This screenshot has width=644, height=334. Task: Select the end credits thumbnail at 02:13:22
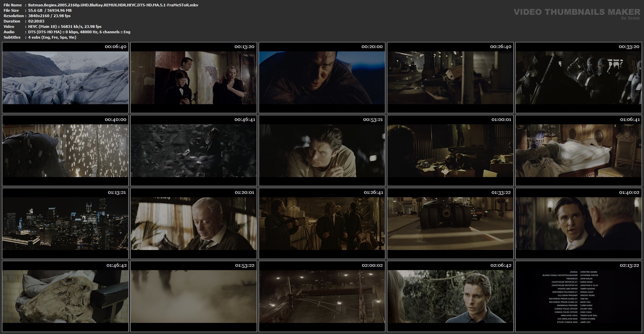pos(578,296)
